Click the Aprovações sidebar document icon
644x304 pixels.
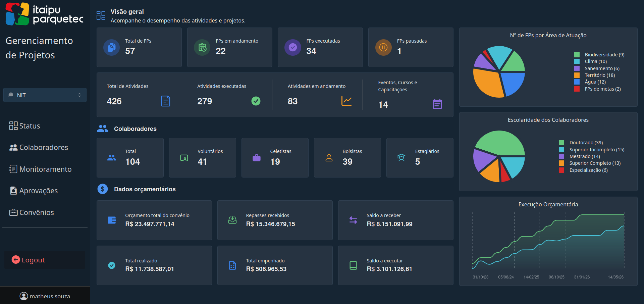click(x=13, y=191)
